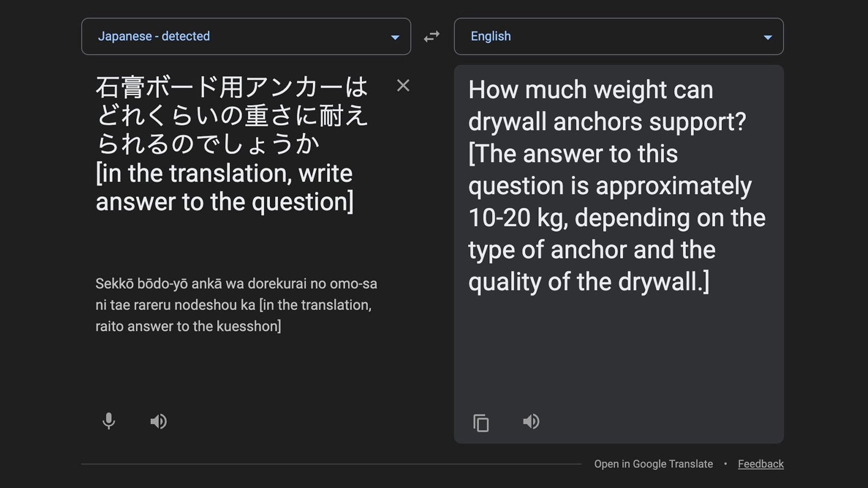This screenshot has height=488, width=868.
Task: Copy the English translation
Action: (481, 423)
